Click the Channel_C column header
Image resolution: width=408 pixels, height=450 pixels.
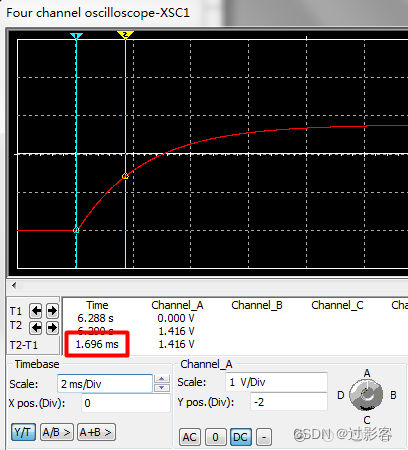(x=337, y=305)
